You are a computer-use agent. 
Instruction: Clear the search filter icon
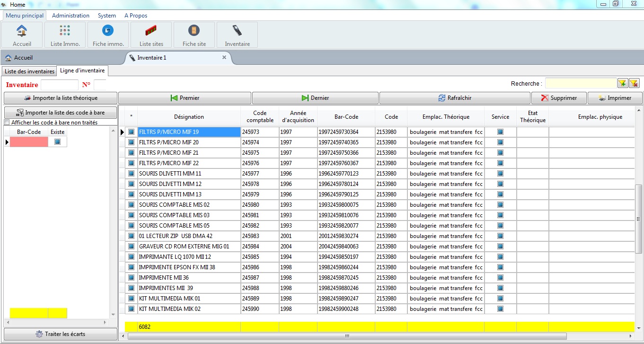[634, 84]
